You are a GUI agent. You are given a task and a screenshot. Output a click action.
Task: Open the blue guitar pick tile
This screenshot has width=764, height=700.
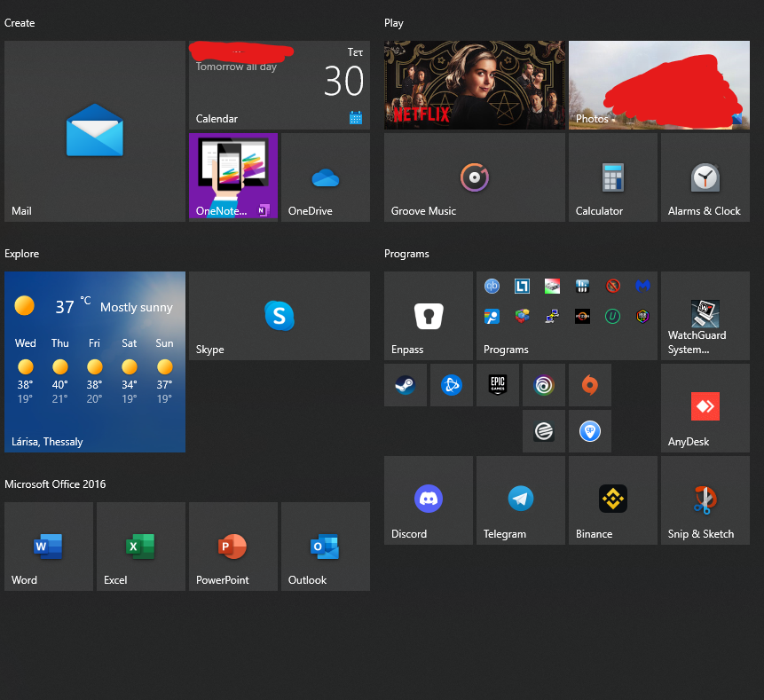coord(589,431)
